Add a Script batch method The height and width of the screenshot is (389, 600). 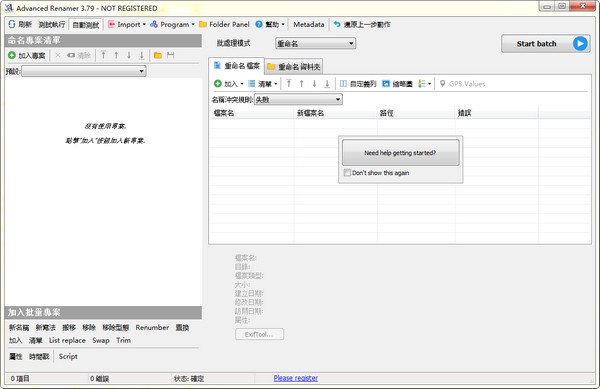pyautogui.click(x=68, y=356)
